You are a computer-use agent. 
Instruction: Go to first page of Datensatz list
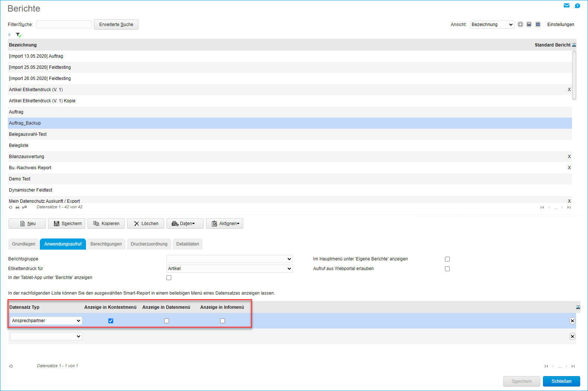[546, 366]
